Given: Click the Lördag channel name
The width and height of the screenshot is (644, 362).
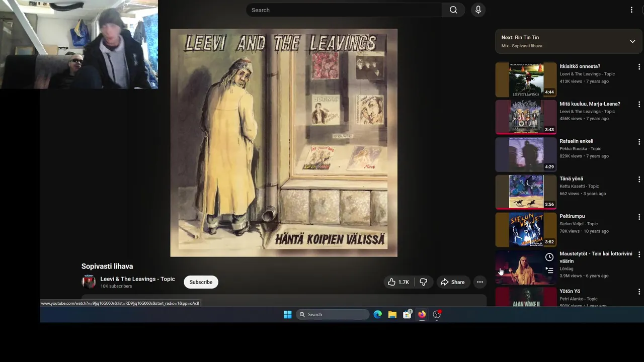Looking at the screenshot, I should click(567, 269).
